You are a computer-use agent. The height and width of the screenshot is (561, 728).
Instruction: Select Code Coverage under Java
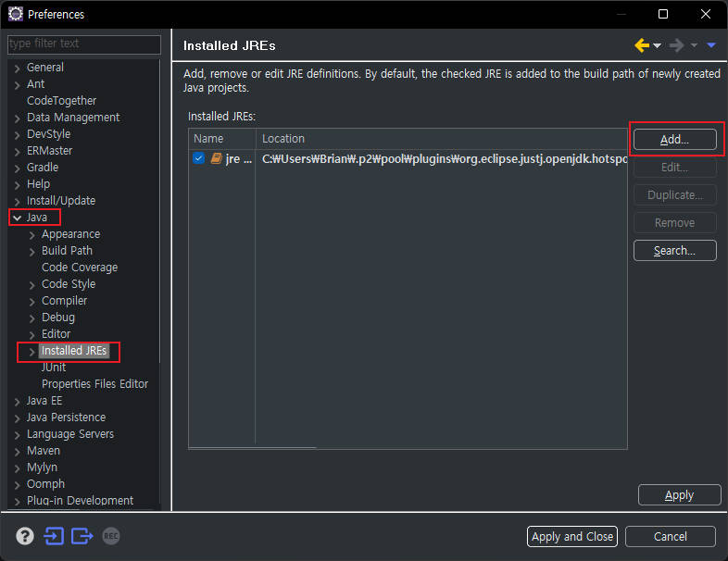[80, 268]
